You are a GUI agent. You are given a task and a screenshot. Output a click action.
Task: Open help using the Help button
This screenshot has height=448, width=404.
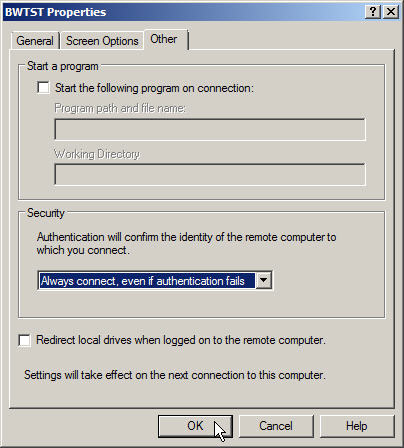tap(357, 426)
